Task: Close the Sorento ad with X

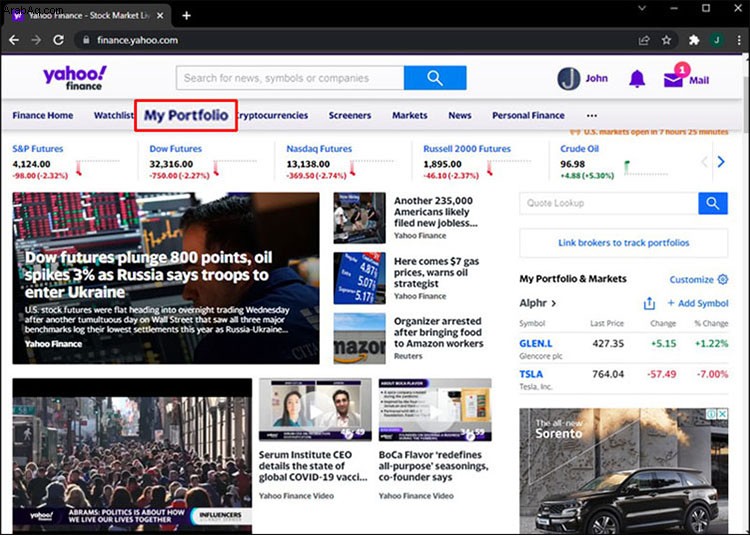Action: [722, 414]
